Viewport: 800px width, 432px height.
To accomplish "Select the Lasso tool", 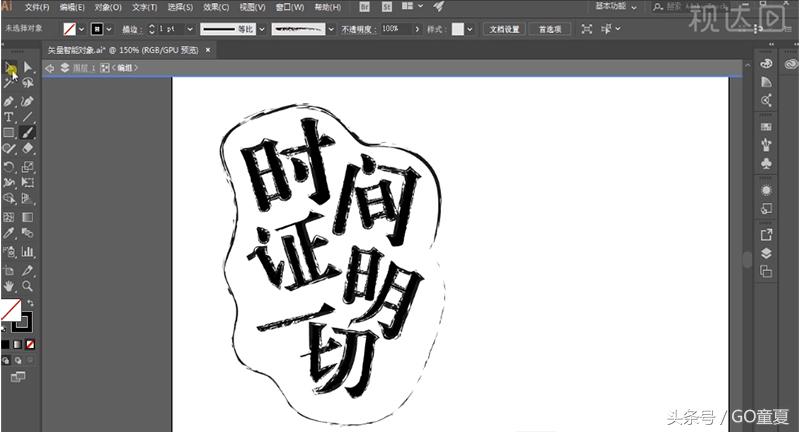I will (28, 83).
